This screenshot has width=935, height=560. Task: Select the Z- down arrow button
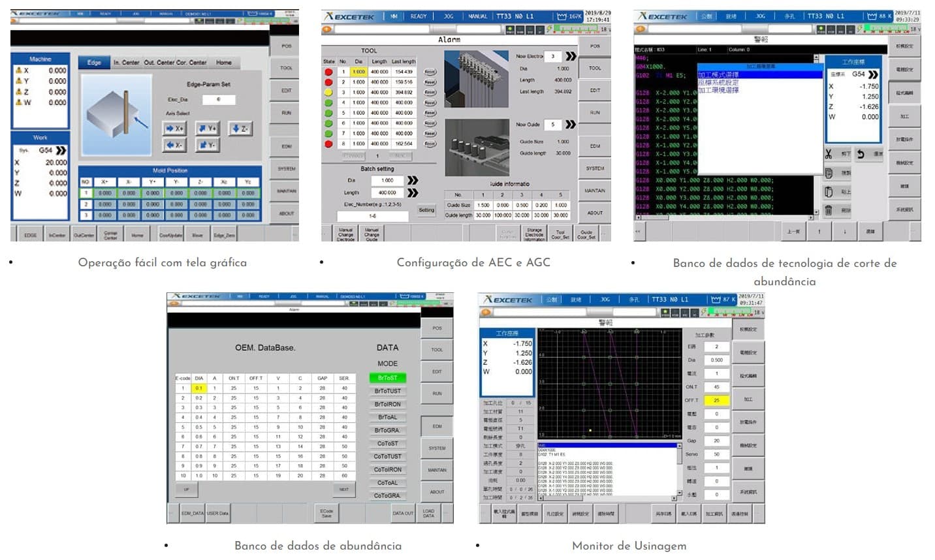(240, 129)
